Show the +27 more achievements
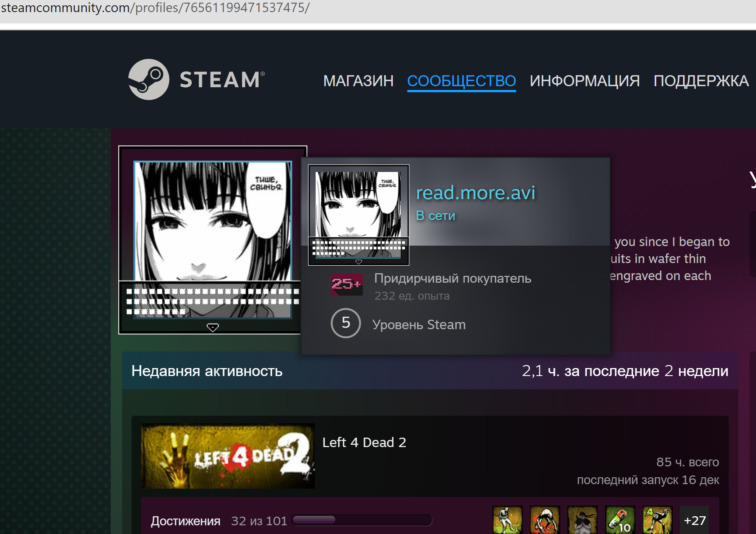 [694, 520]
